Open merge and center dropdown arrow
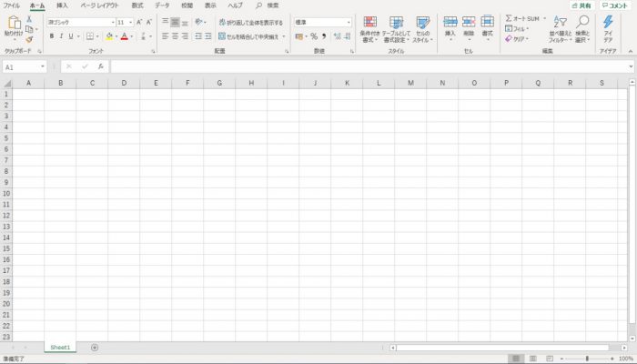 284,36
